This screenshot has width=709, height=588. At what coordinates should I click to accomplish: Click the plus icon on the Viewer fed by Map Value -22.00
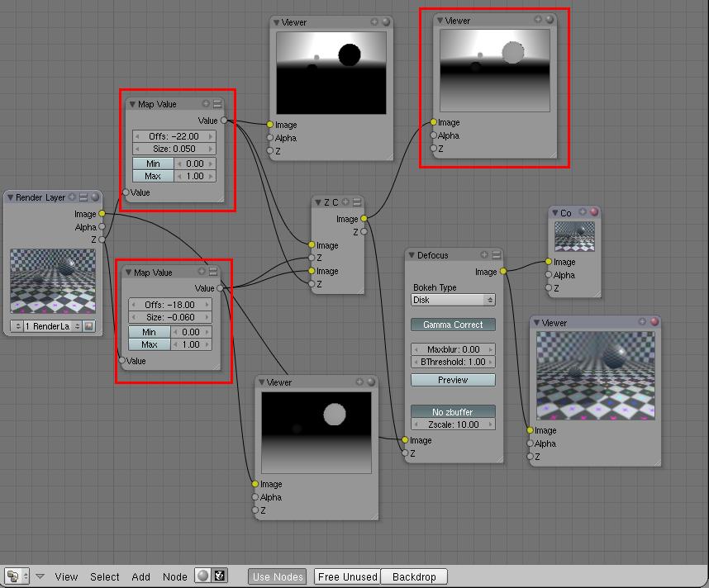(x=374, y=21)
